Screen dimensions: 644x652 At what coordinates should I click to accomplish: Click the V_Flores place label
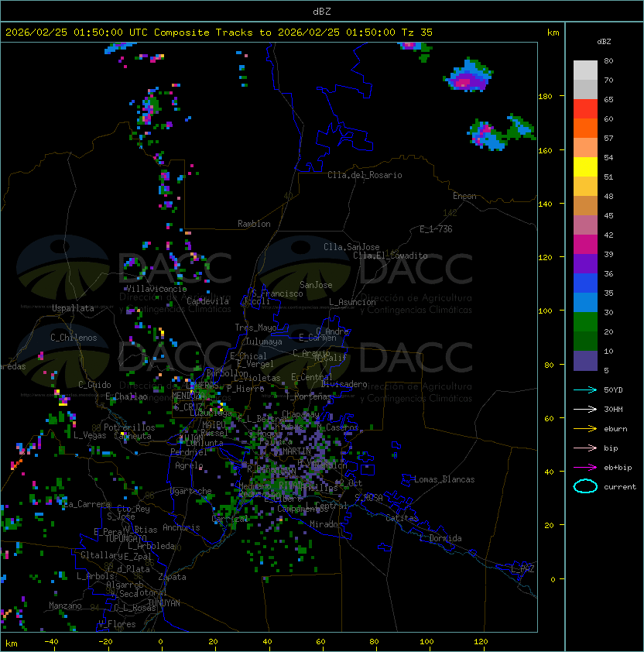[117, 624]
